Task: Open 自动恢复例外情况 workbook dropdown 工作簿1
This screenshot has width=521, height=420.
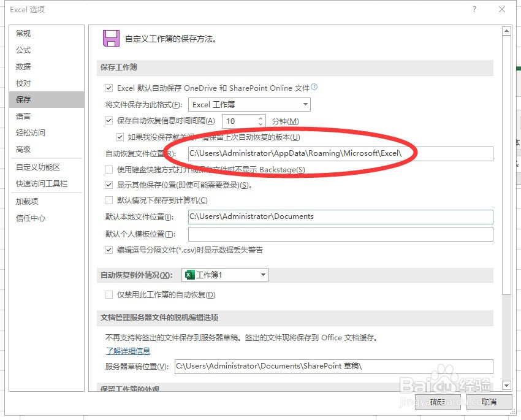Action: pyautogui.click(x=225, y=275)
